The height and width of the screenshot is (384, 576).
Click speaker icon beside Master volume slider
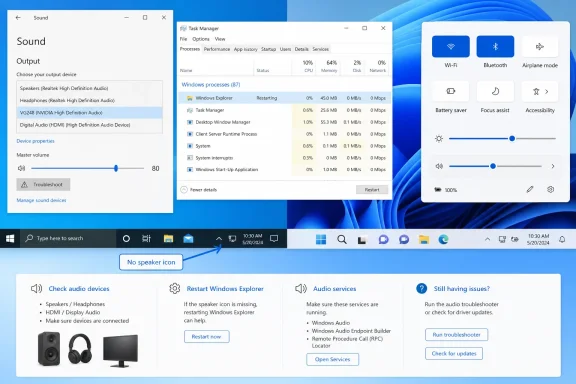[x=21, y=168]
